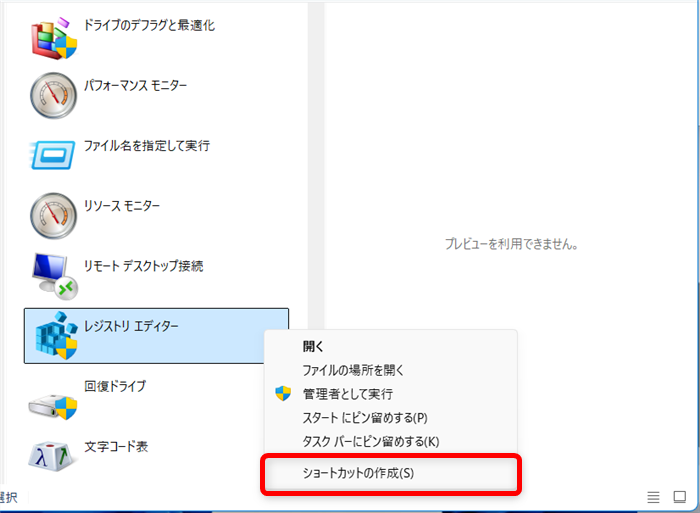Click the リモート デスクトップ接続 label
The image size is (700, 513).
[144, 266]
